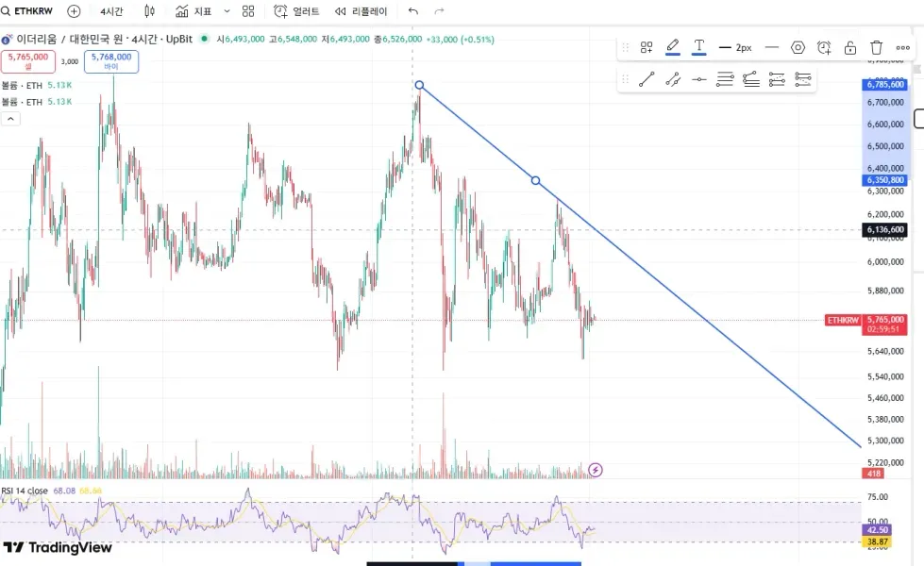
Task: Click the trend line's middle anchor point
Action: click(x=535, y=180)
